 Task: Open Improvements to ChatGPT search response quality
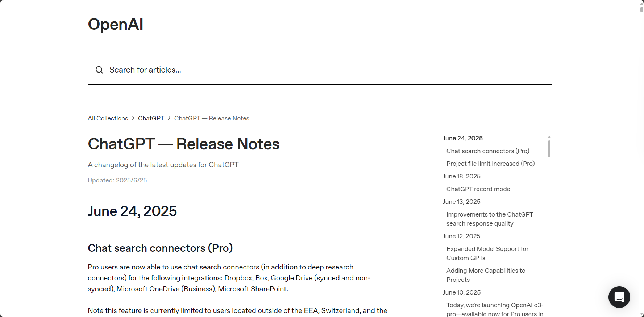tap(490, 219)
